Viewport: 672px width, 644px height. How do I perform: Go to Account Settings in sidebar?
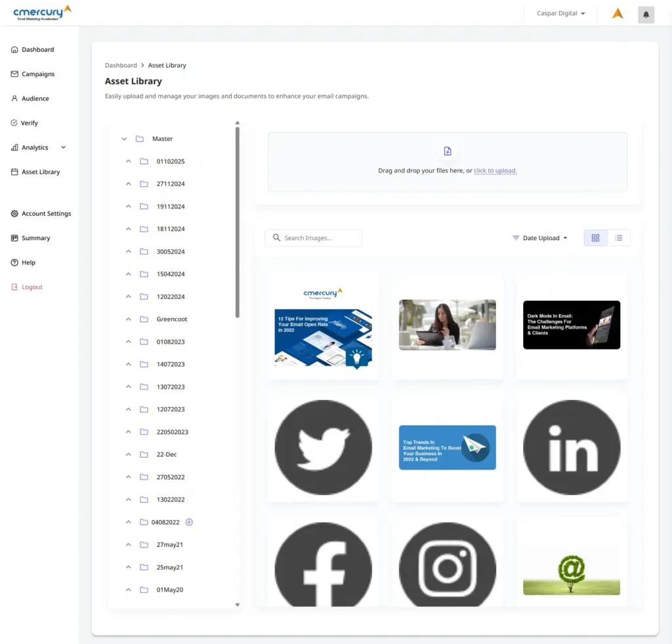click(x=46, y=214)
